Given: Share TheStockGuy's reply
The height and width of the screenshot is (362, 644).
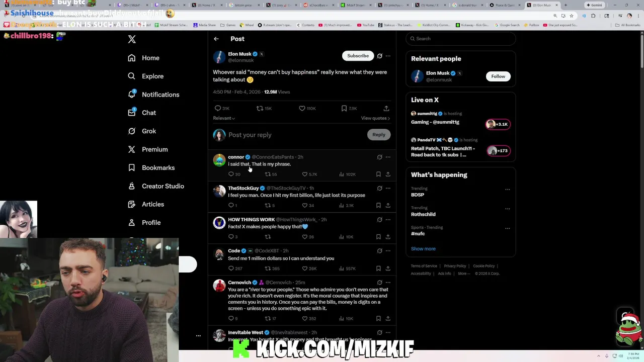Looking at the screenshot, I should tap(388, 205).
